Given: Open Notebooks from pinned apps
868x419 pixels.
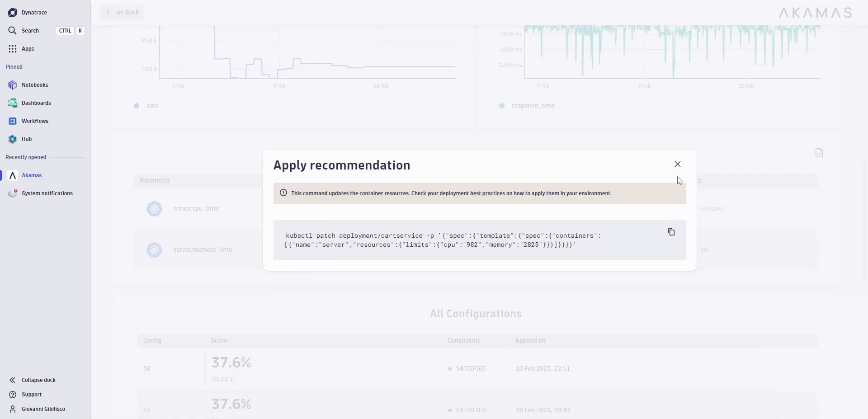Looking at the screenshot, I should [x=34, y=85].
